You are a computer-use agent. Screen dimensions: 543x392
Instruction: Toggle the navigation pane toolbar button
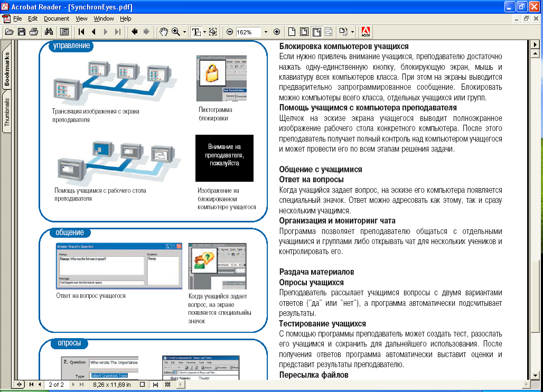pos(64,32)
